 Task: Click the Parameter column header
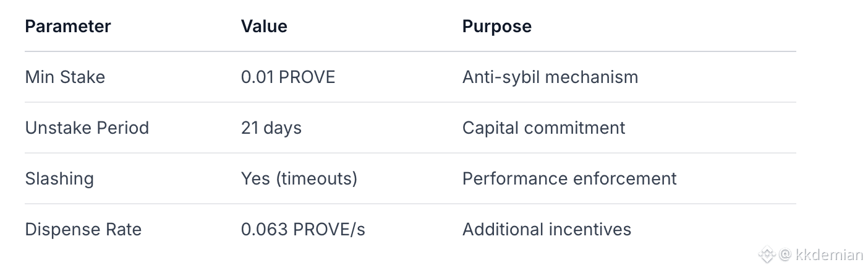(x=68, y=26)
